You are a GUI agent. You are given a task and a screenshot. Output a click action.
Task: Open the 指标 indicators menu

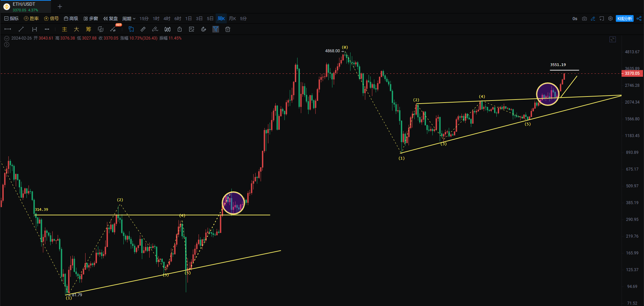(11, 18)
